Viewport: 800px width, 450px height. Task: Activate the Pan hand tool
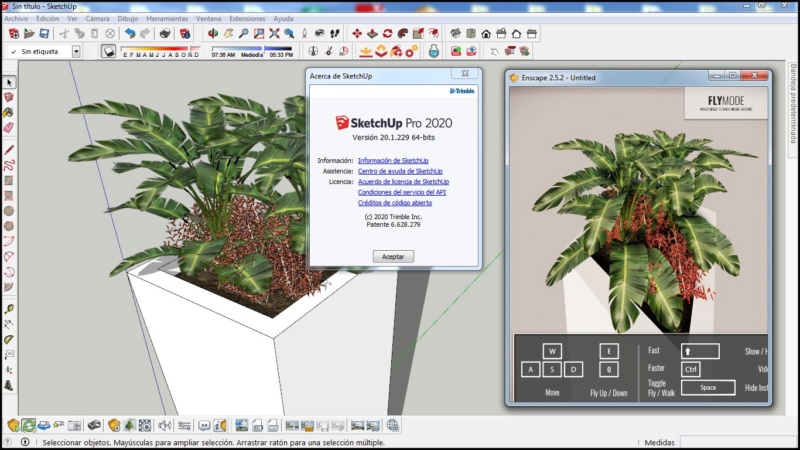(x=228, y=34)
